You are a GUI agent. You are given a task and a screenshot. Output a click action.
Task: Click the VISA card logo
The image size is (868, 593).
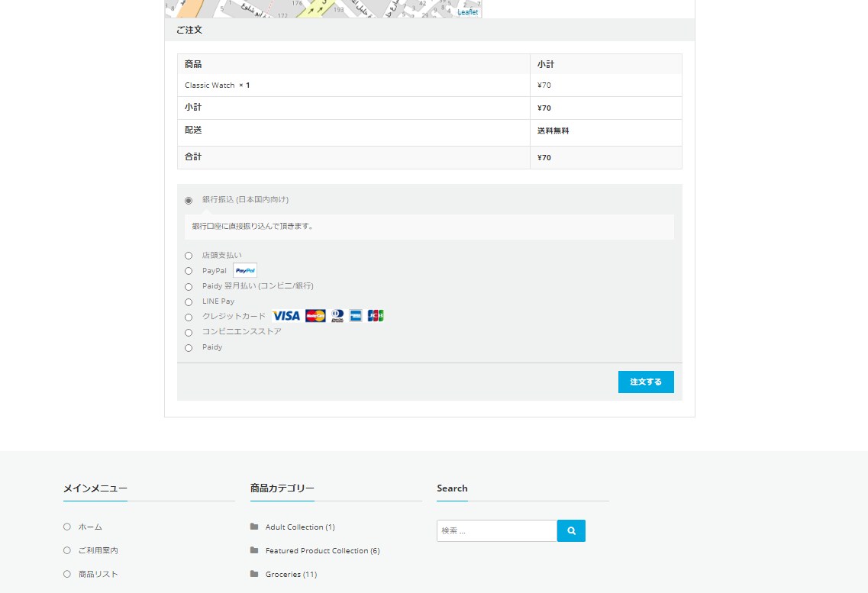[x=286, y=316]
